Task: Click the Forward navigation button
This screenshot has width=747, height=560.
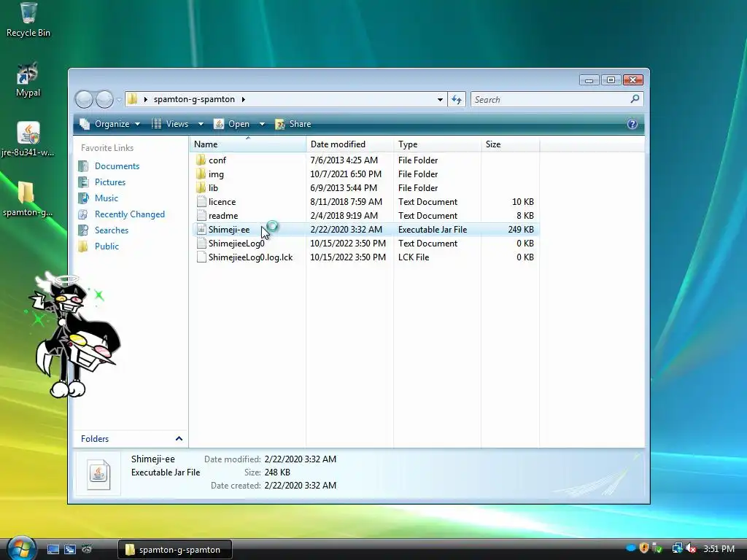Action: tap(104, 99)
